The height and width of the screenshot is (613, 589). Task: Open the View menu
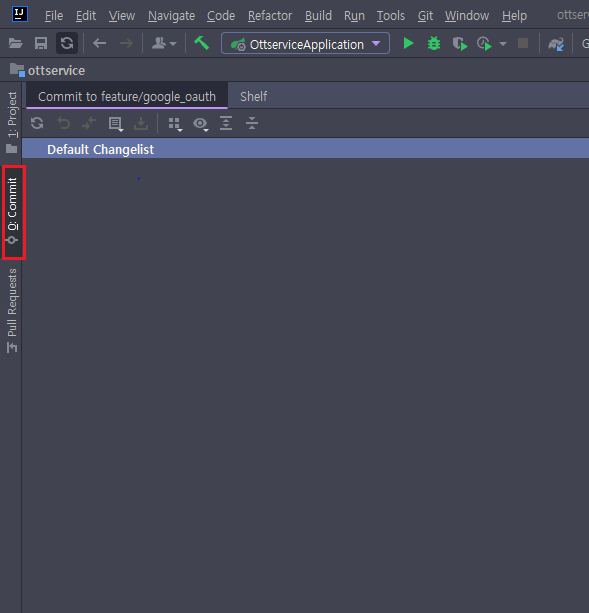(x=122, y=16)
